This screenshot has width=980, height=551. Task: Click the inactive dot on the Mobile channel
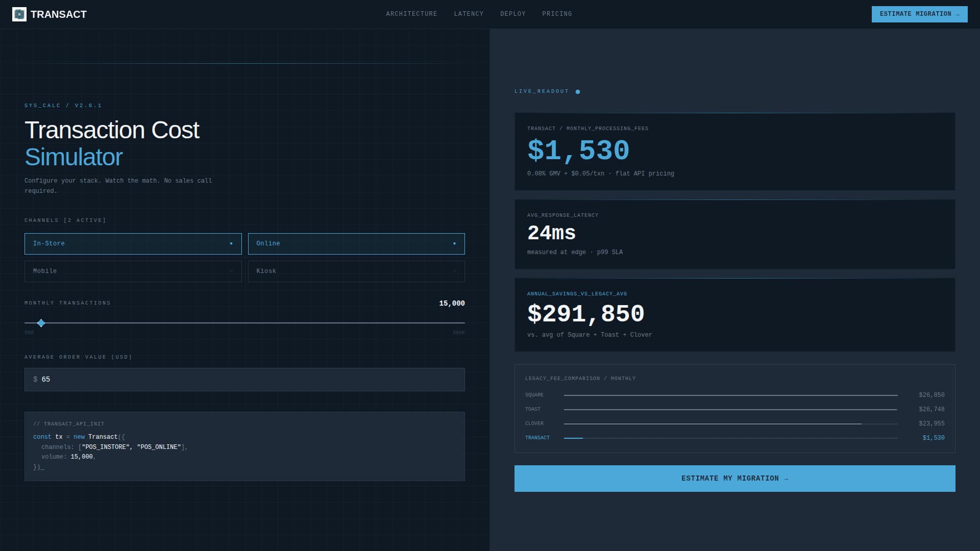point(231,271)
